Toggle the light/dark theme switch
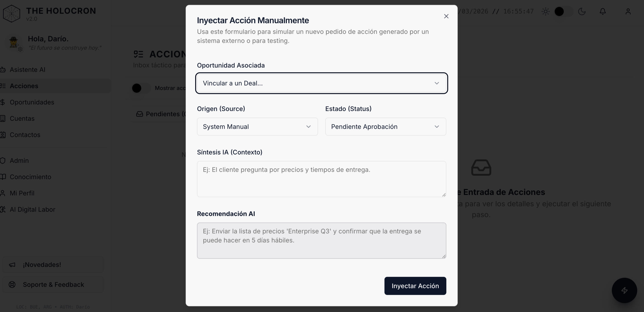This screenshot has width=644, height=312. [x=563, y=12]
